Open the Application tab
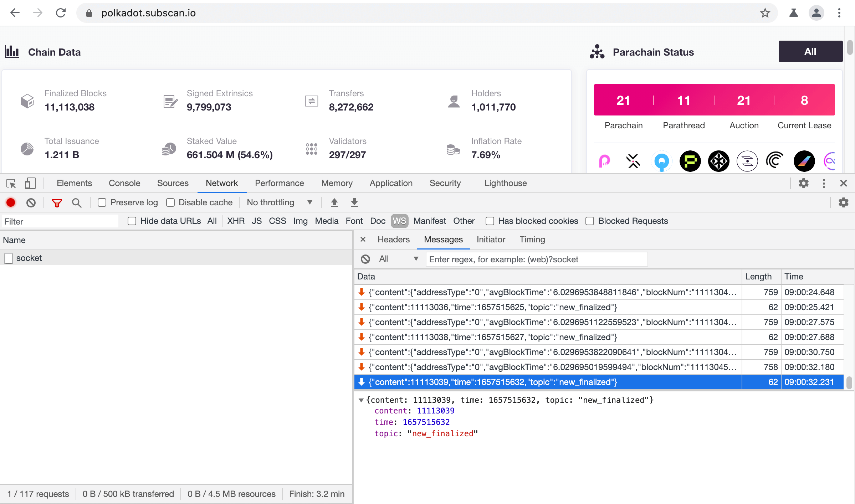The image size is (855, 504). [391, 183]
